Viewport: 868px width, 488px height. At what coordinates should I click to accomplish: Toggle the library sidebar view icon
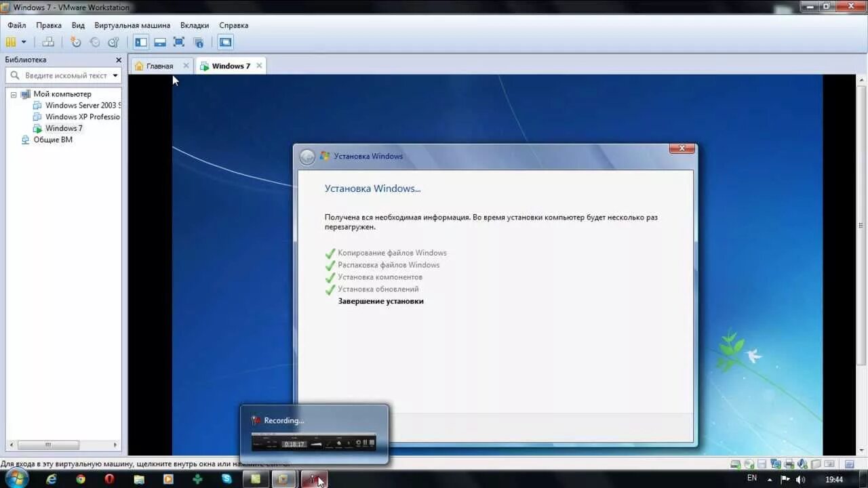tap(141, 42)
